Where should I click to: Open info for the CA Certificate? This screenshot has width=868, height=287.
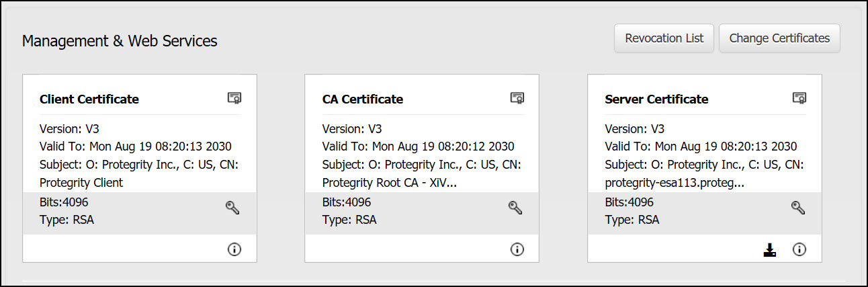point(517,249)
